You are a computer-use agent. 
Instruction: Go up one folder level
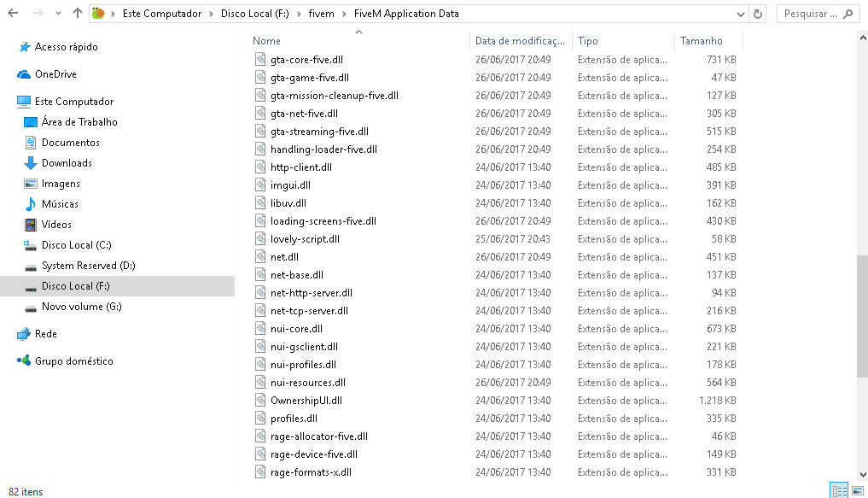click(x=78, y=14)
